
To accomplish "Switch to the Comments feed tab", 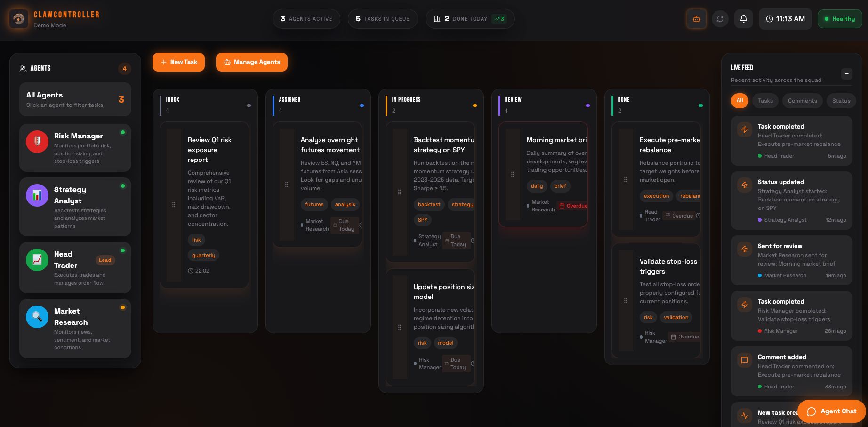I will click(x=802, y=100).
